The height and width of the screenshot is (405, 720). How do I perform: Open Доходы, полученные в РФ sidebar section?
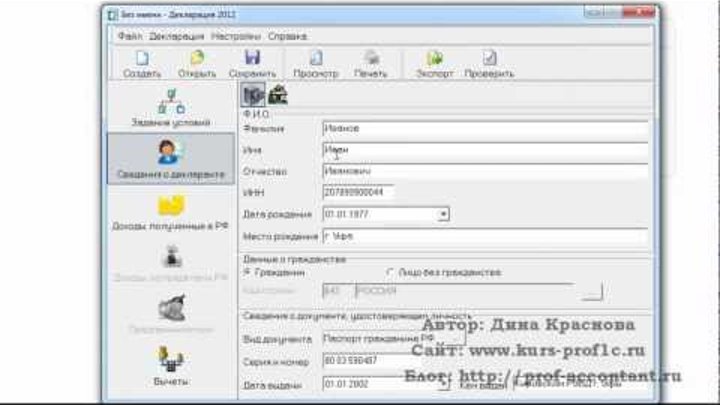[x=171, y=212]
